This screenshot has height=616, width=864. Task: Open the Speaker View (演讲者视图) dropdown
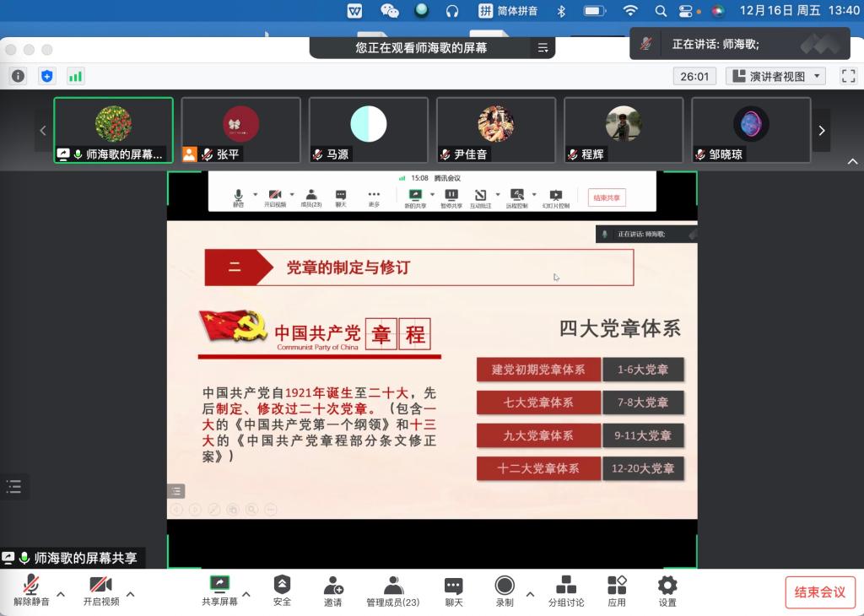(775, 76)
